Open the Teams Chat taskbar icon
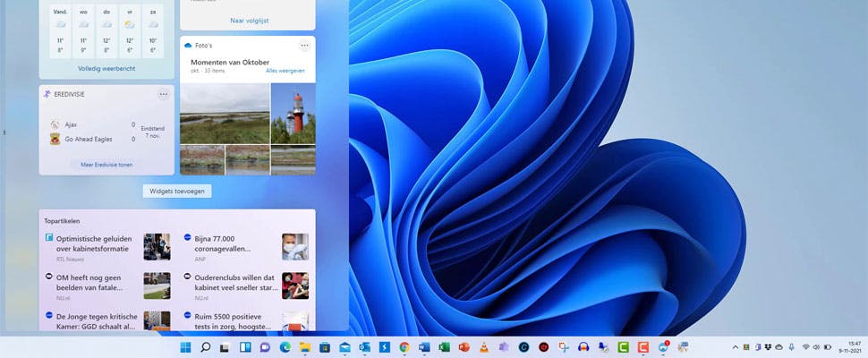868x358 pixels. 265,347
